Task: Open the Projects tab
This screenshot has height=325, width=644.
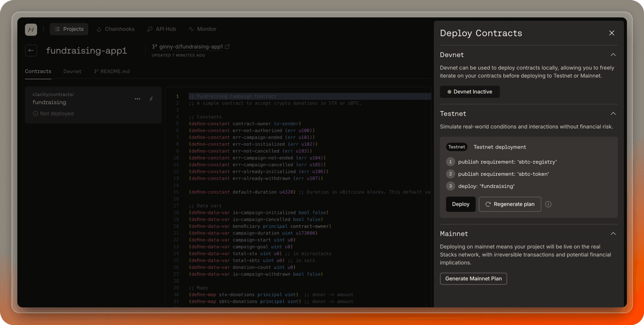Action: click(69, 29)
